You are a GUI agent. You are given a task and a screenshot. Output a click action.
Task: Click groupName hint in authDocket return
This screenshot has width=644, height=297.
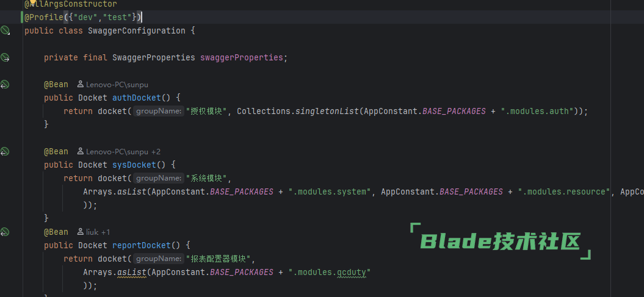(159, 111)
